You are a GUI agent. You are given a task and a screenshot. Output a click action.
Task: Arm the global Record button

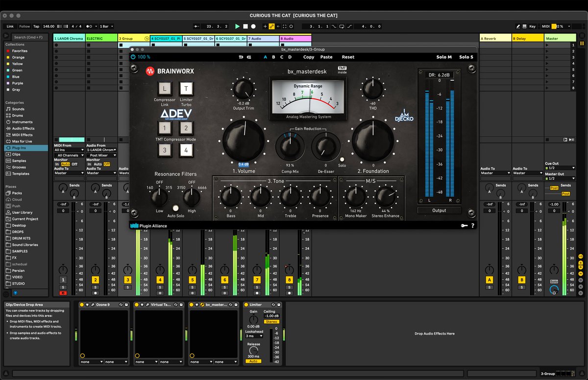(x=253, y=26)
